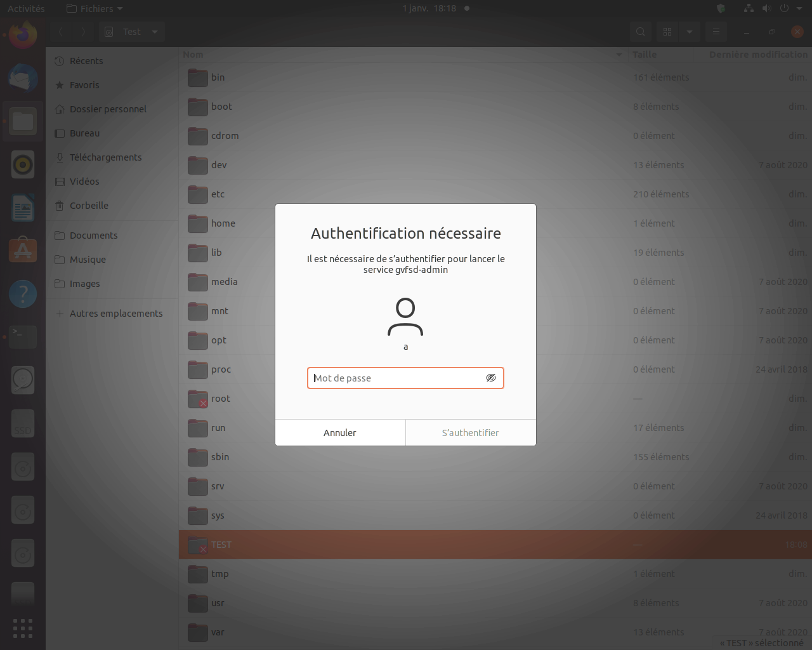The height and width of the screenshot is (650, 812).
Task: Open search in Files header bar
Action: pyautogui.click(x=641, y=32)
